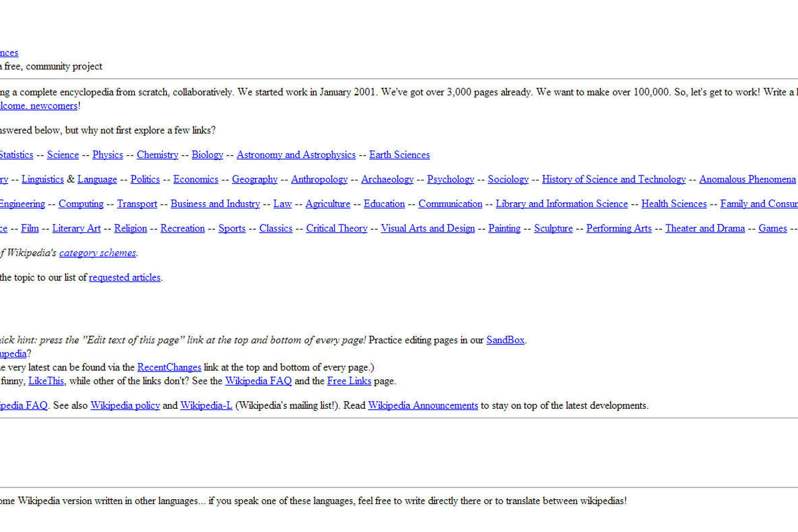The image size is (798, 532).
Task: Click the Psychology link
Action: (x=451, y=179)
